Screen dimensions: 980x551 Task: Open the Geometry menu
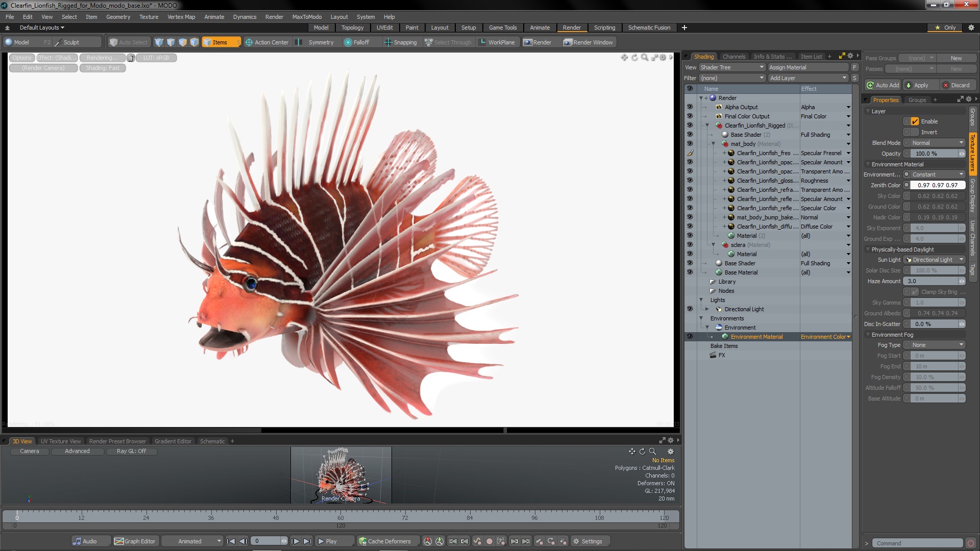coord(118,17)
